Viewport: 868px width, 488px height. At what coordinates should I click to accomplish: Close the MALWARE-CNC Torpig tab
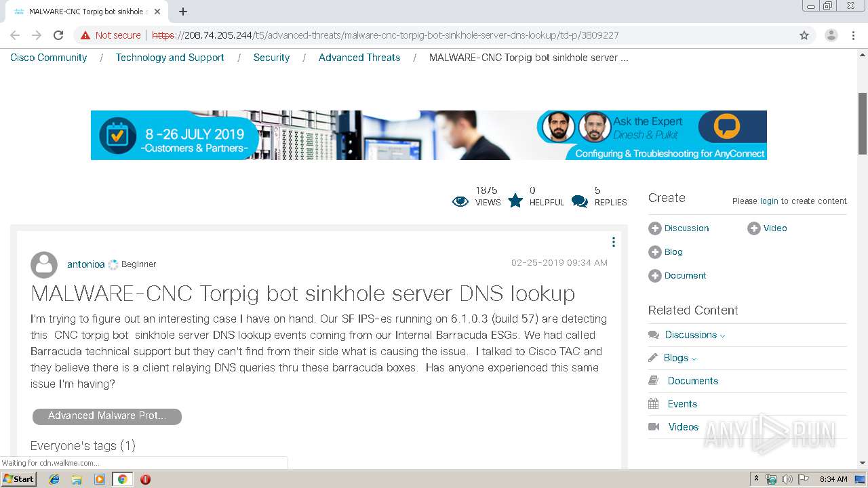pos(157,12)
